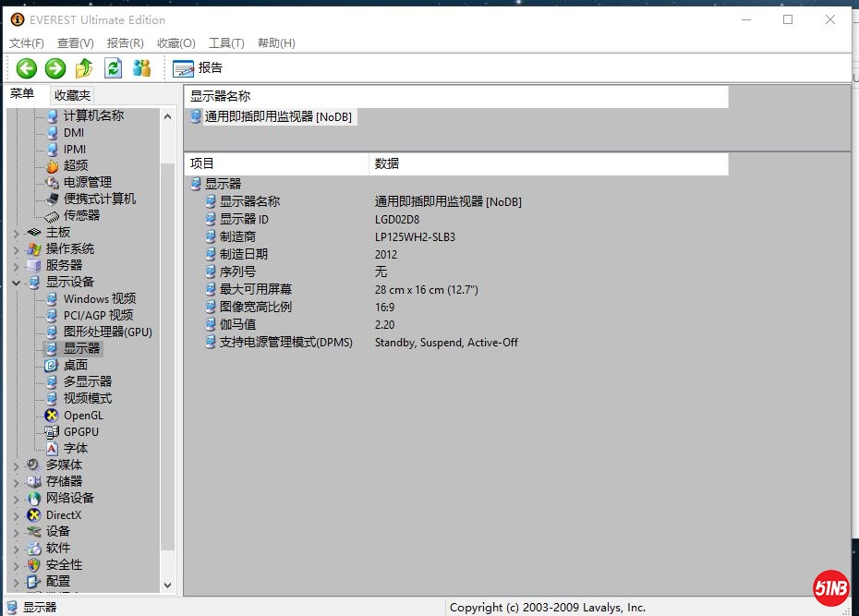The image size is (859, 616).
Task: Select the GPGPU tree item
Action: pos(80,431)
